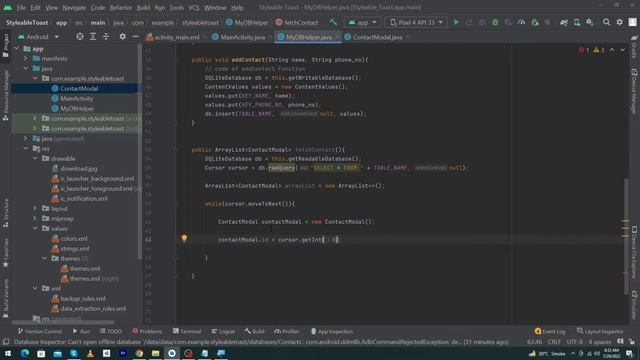This screenshot has height=360, width=640.
Task: Toggle the Structure tool window side tab
Action: [x=6, y=212]
